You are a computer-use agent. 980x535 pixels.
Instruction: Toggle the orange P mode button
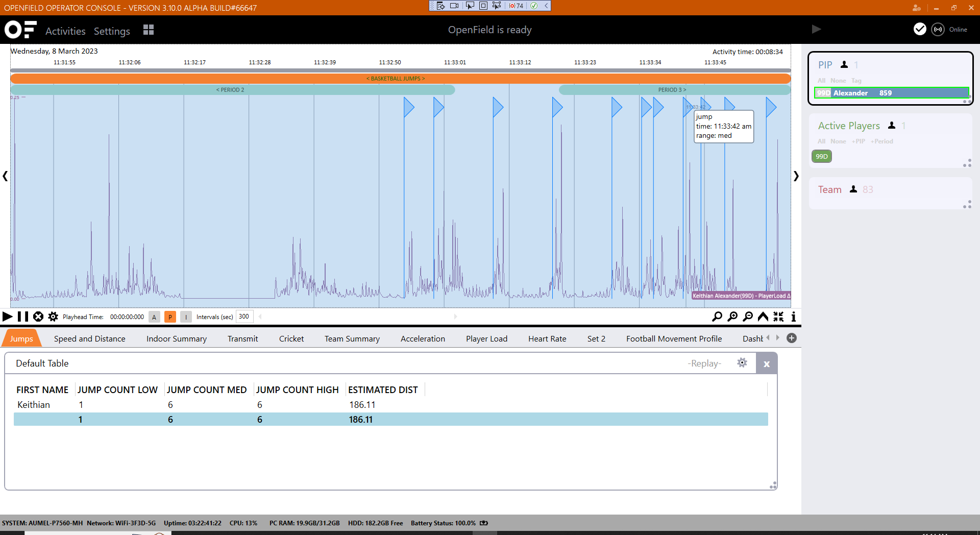(x=170, y=317)
